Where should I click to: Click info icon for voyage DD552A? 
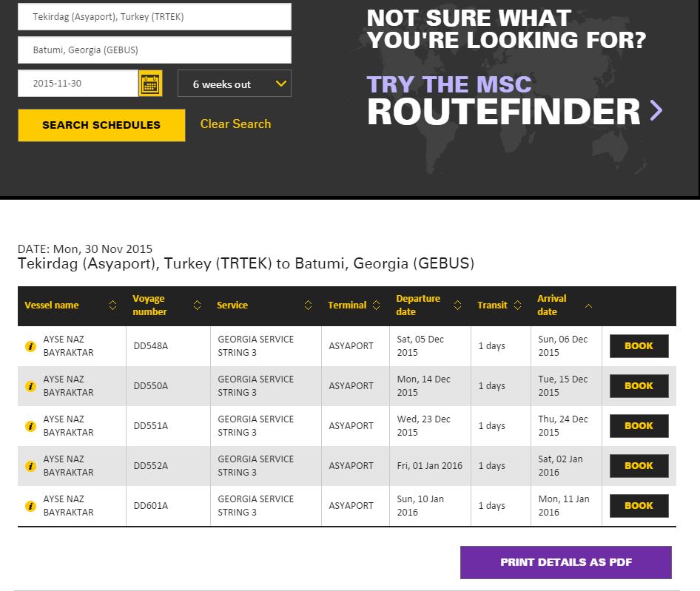click(x=30, y=466)
